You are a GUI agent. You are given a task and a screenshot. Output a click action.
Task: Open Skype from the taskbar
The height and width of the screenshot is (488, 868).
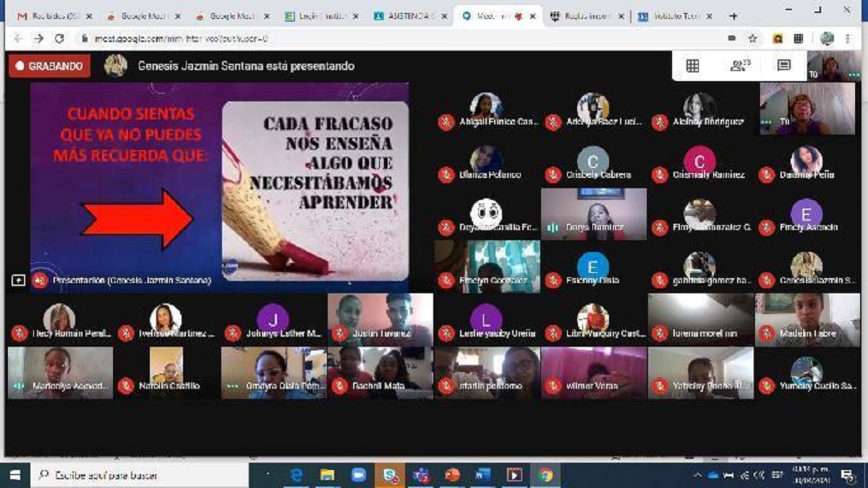(390, 475)
